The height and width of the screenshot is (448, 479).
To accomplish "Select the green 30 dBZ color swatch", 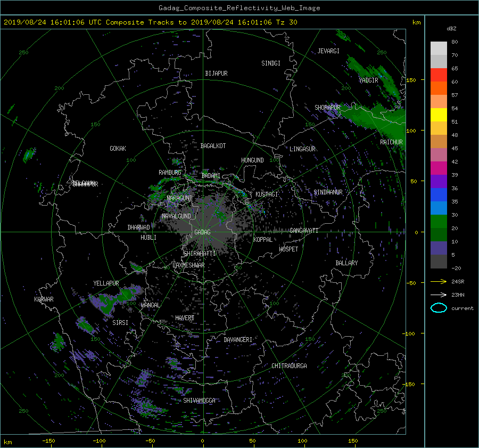I will tap(439, 221).
